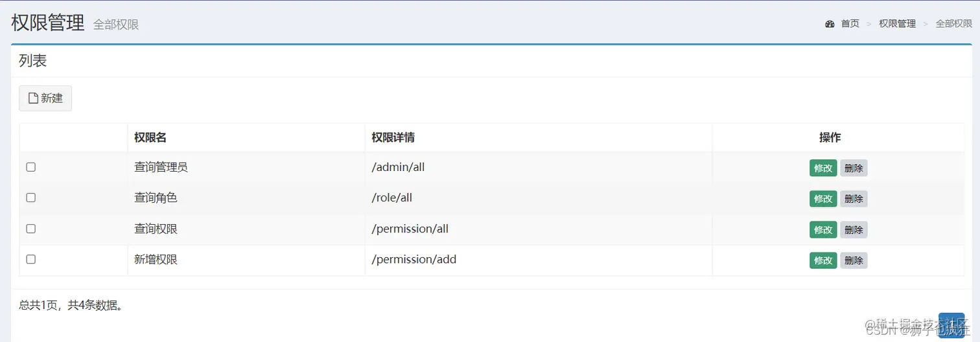Viewport: 980px width, 342px height.
Task: Click the /permission/add path text
Action: tap(414, 259)
